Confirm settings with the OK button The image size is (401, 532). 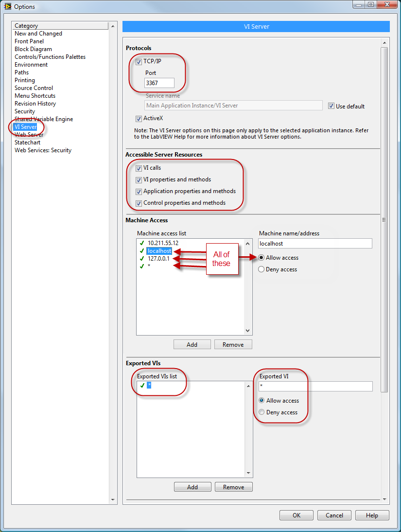296,515
